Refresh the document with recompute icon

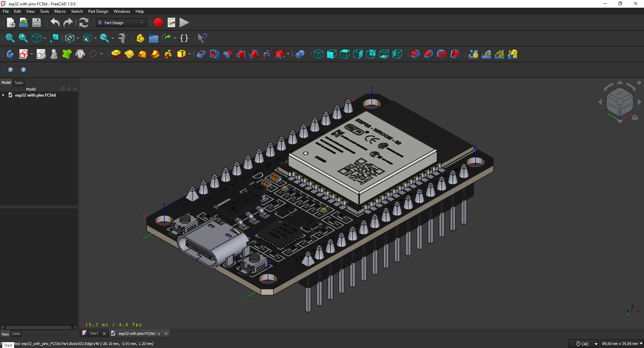point(84,22)
